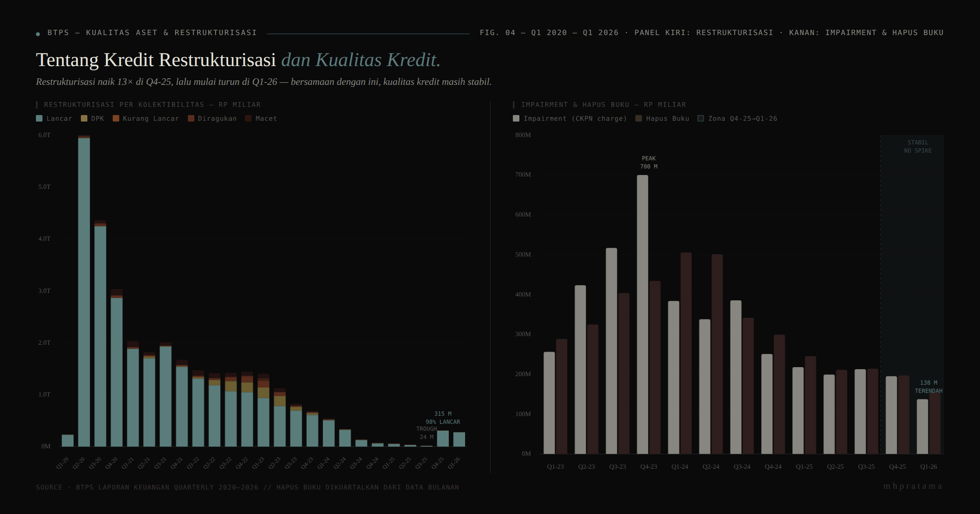Click the FIG. 04 header caption
The image size is (980, 514).
coord(712,33)
